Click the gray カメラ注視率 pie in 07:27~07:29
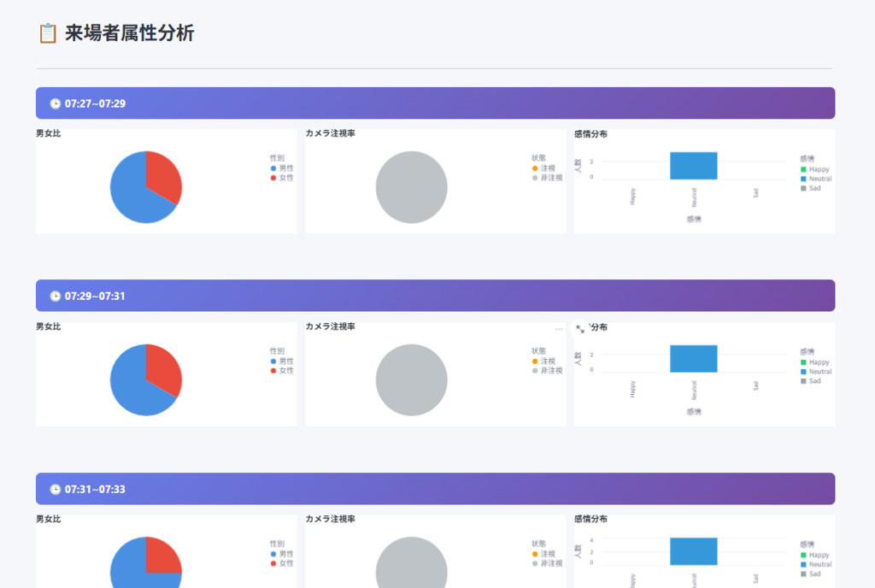875x588 pixels. coord(412,187)
